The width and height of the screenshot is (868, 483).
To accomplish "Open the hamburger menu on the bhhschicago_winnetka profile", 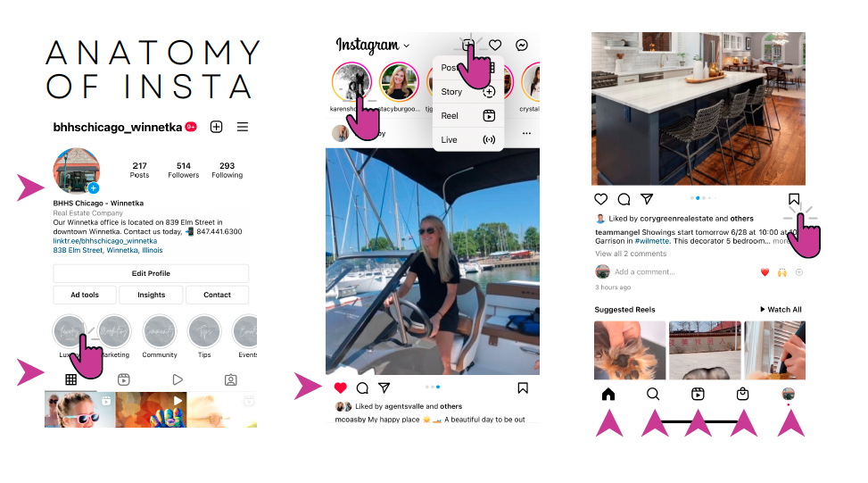I will 243,127.
